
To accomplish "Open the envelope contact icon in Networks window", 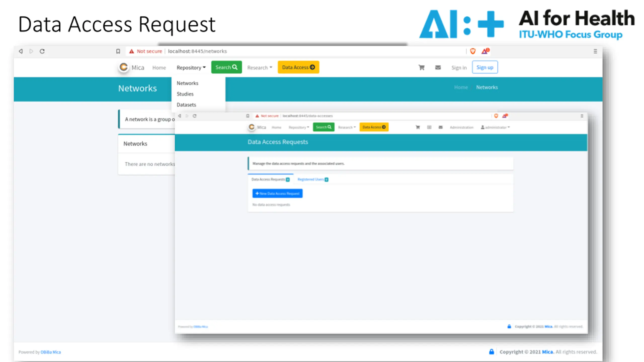I will click(x=438, y=67).
